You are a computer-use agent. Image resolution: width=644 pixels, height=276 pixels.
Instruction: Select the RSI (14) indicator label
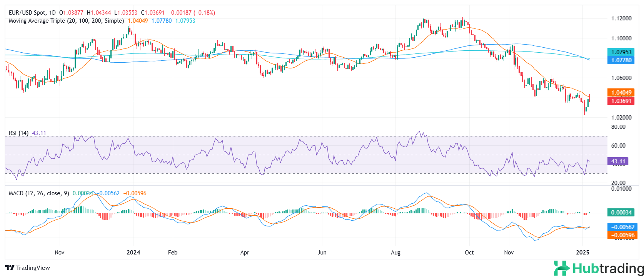pos(18,133)
